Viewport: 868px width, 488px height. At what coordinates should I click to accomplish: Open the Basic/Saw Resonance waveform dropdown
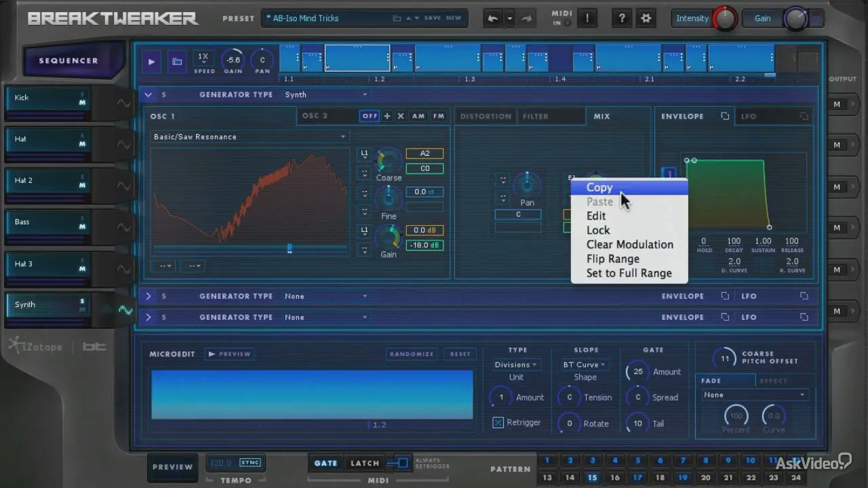249,137
